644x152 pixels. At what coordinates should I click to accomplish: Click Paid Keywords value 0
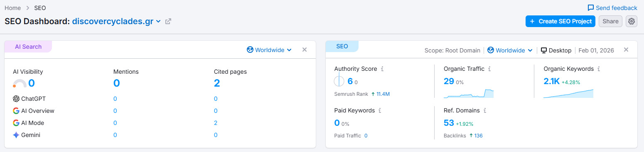tap(337, 123)
